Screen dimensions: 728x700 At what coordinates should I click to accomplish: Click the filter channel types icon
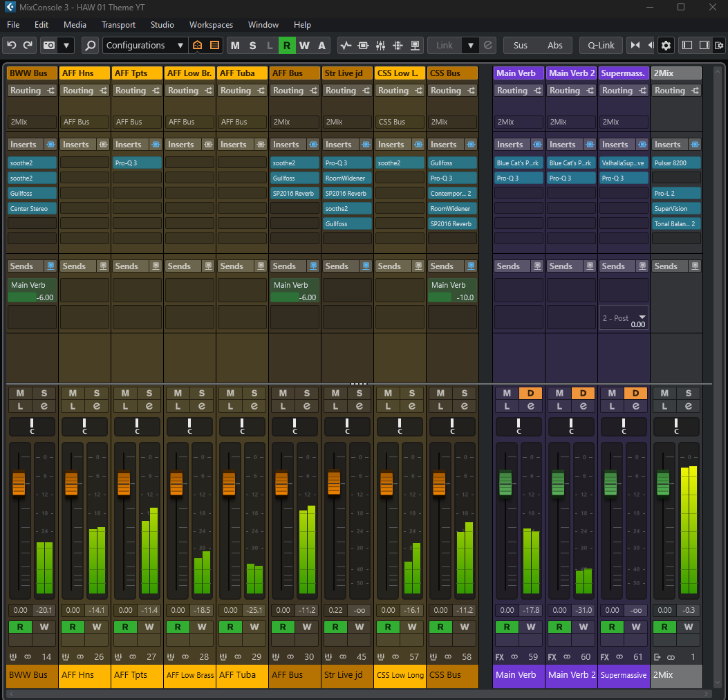tap(214, 45)
